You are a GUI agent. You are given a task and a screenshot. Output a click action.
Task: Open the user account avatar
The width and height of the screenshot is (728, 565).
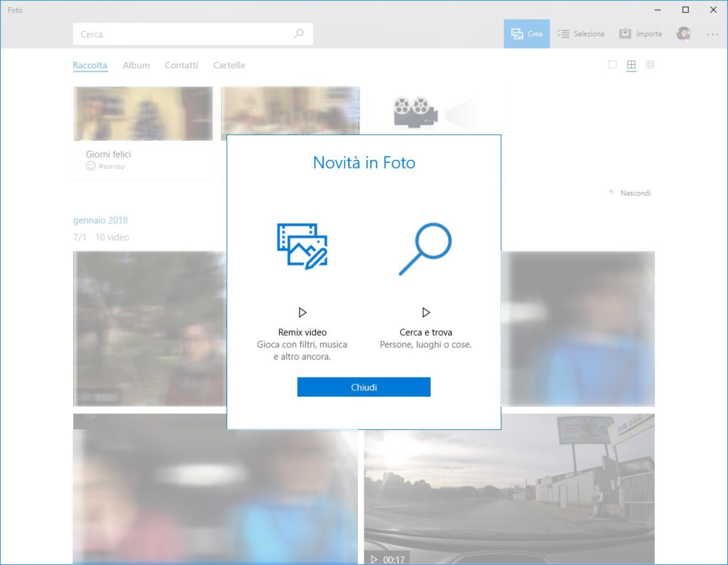click(x=684, y=34)
